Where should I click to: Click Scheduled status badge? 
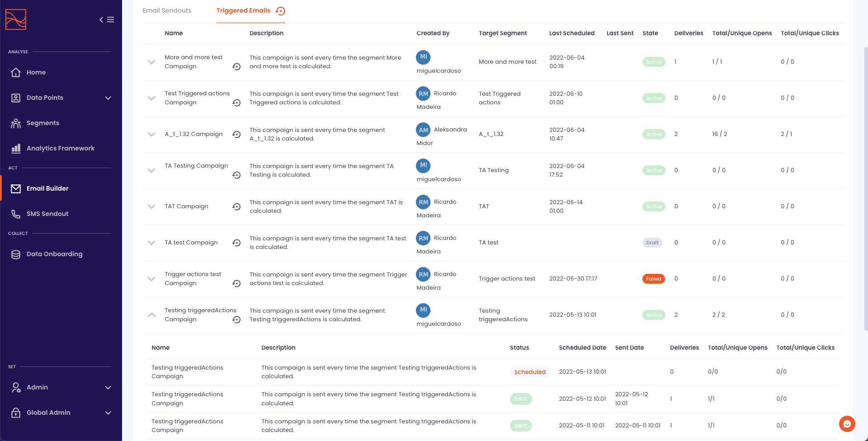[x=530, y=372]
